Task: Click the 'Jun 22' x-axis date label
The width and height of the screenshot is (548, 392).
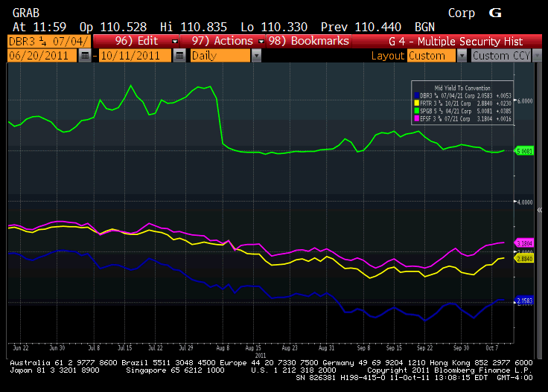Action: tap(21, 347)
